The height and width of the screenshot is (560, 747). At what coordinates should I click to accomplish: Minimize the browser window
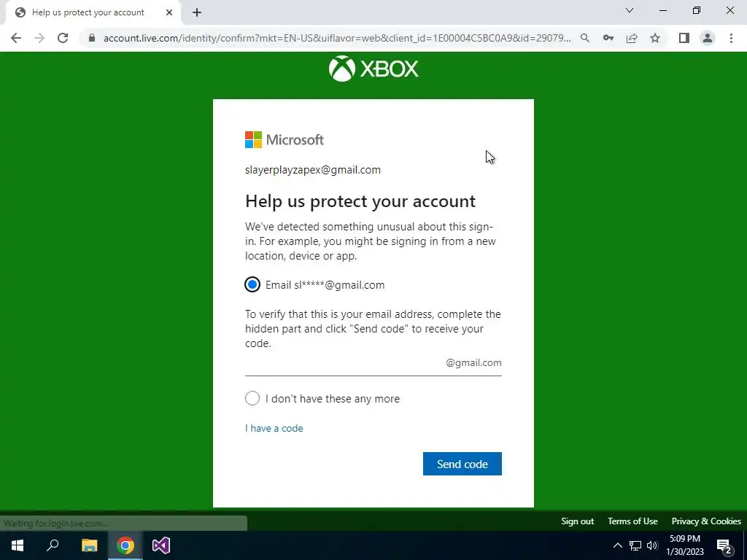(663, 10)
